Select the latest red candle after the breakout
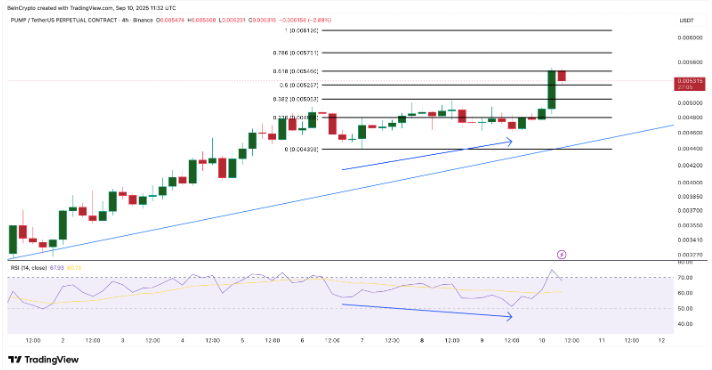The width and height of the screenshot is (712, 370). point(562,76)
